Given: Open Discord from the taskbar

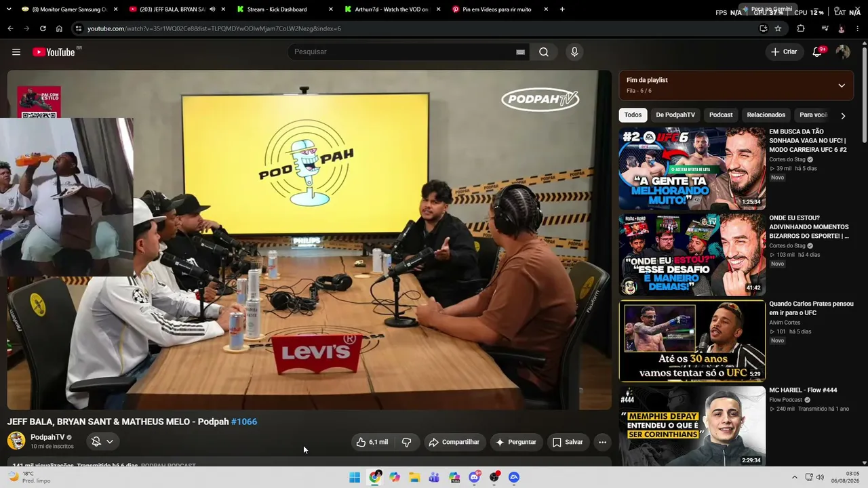Looking at the screenshot, I should pyautogui.click(x=475, y=477).
